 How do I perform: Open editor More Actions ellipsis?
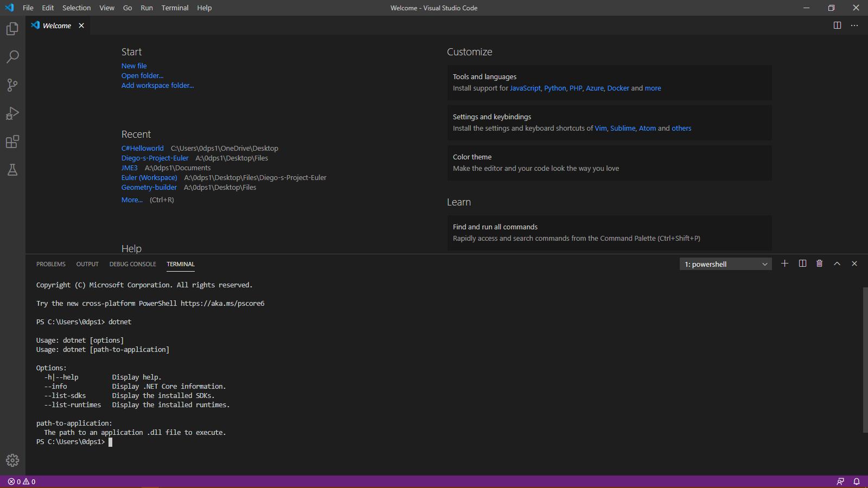(854, 25)
